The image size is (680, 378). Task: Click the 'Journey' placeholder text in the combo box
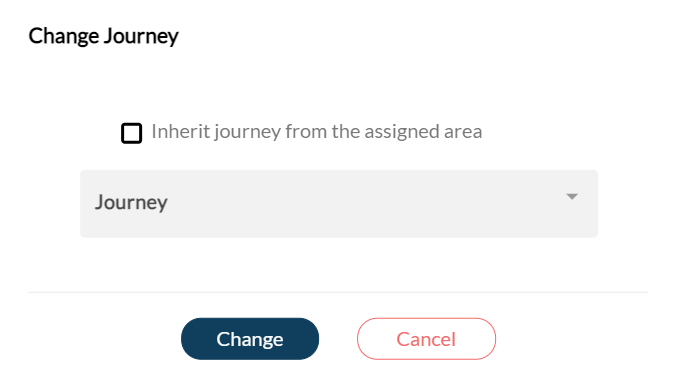click(x=131, y=202)
